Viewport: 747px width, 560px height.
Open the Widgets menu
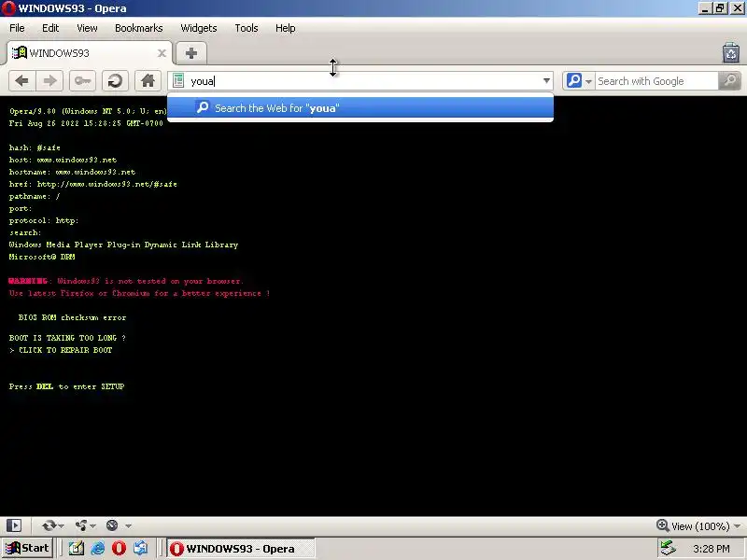[x=199, y=28]
